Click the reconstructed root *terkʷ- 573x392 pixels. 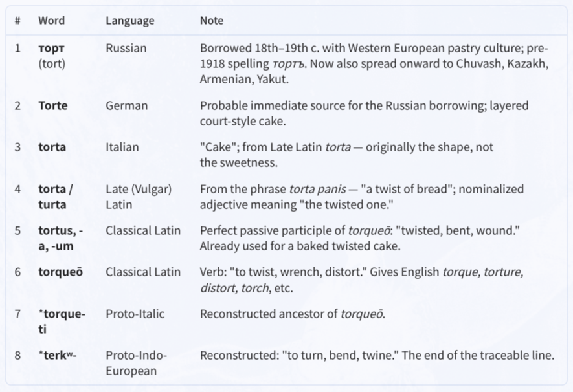point(58,355)
